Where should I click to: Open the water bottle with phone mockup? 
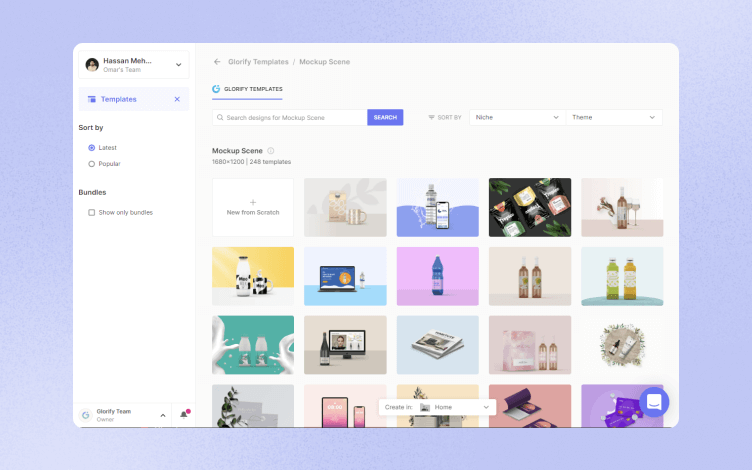pyautogui.click(x=437, y=207)
